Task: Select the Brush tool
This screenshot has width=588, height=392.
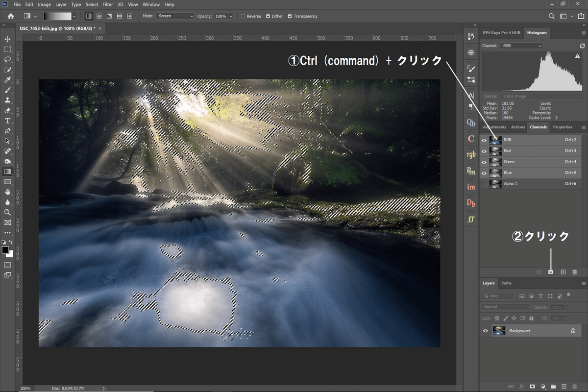Action: coord(7,90)
